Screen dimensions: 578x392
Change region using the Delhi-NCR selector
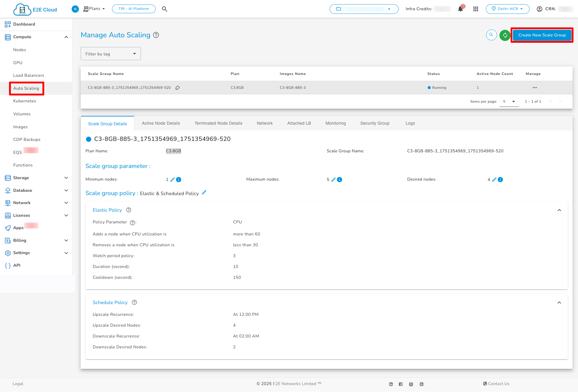(x=508, y=9)
